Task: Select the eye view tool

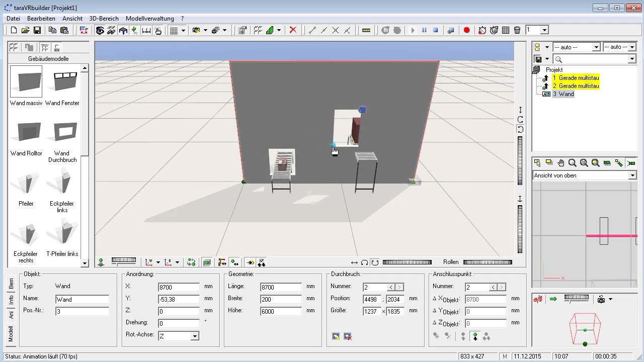Action: 100,30
